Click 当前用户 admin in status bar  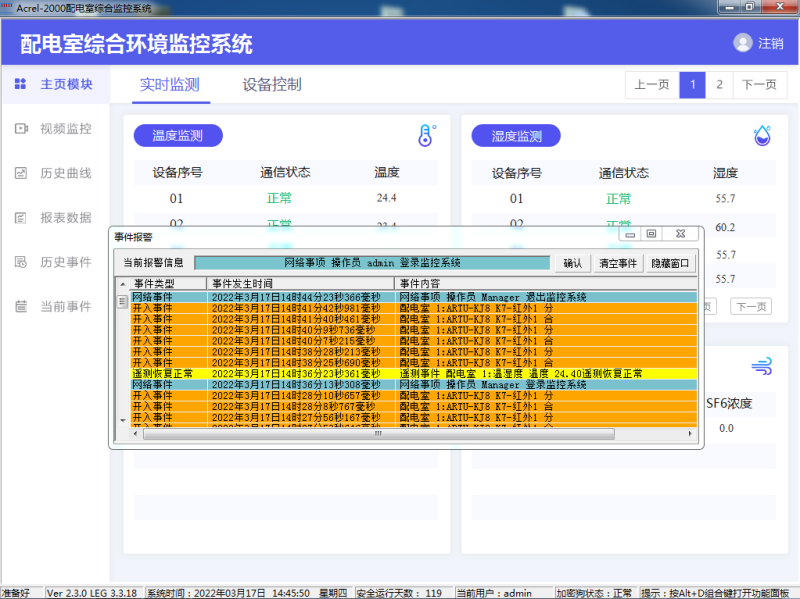(x=494, y=593)
